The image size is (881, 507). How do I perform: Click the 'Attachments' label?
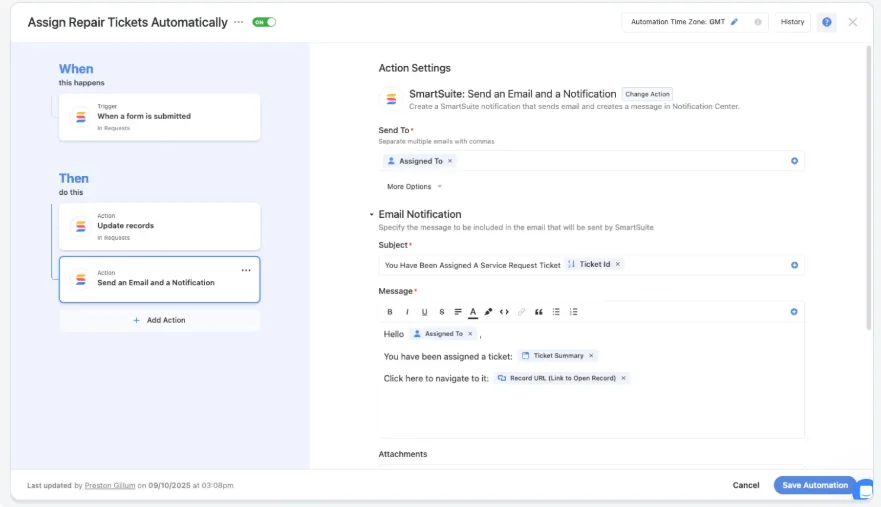coord(402,454)
